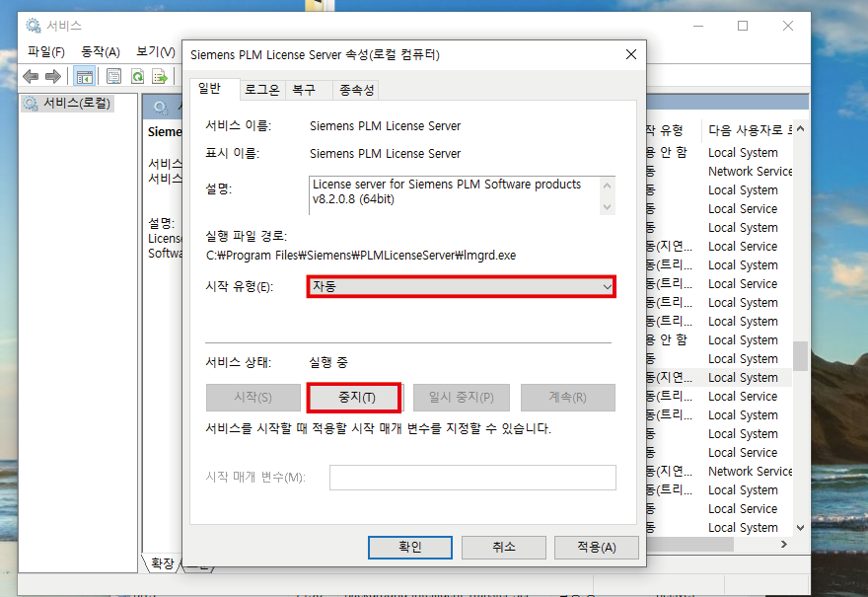Cancel the dialog with 취소 button
The image size is (868, 597).
tap(504, 547)
